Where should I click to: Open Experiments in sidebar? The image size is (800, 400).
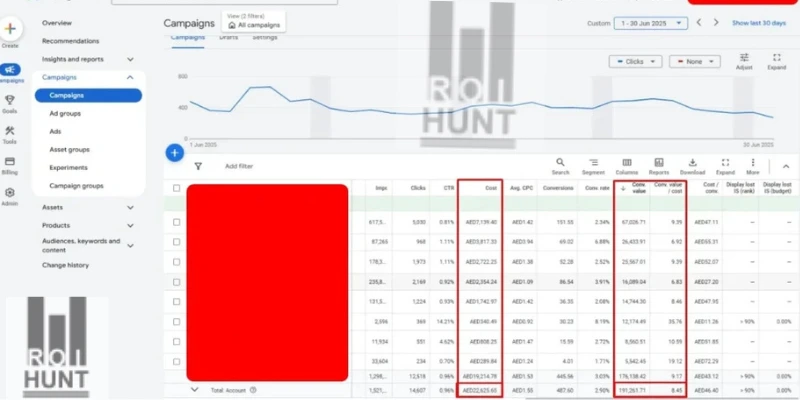pos(68,168)
